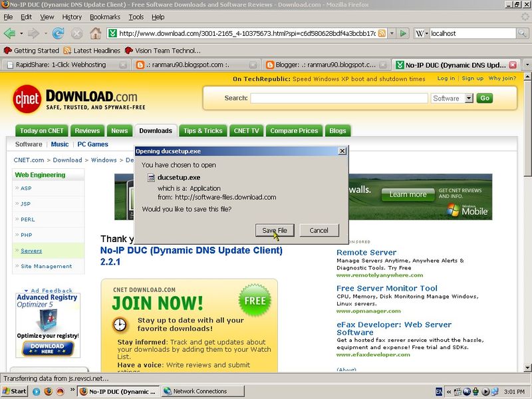Image resolution: width=532 pixels, height=399 pixels.
Task: Open the History menu
Action: click(x=72, y=17)
